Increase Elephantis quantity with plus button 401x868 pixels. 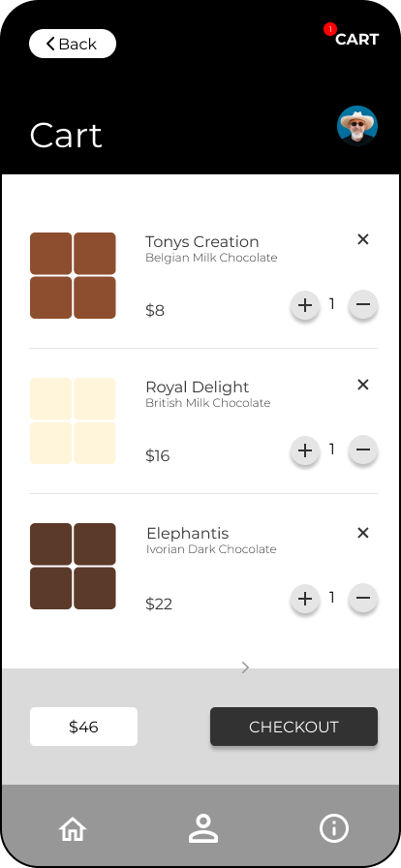click(305, 599)
